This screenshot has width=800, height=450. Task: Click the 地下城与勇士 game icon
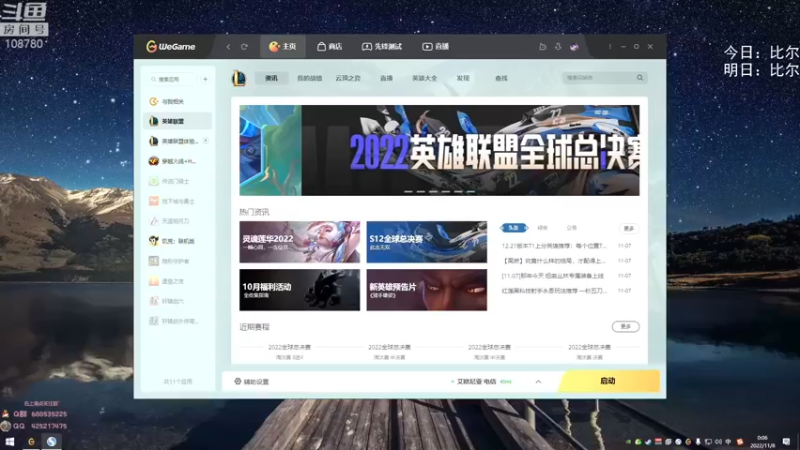154,201
